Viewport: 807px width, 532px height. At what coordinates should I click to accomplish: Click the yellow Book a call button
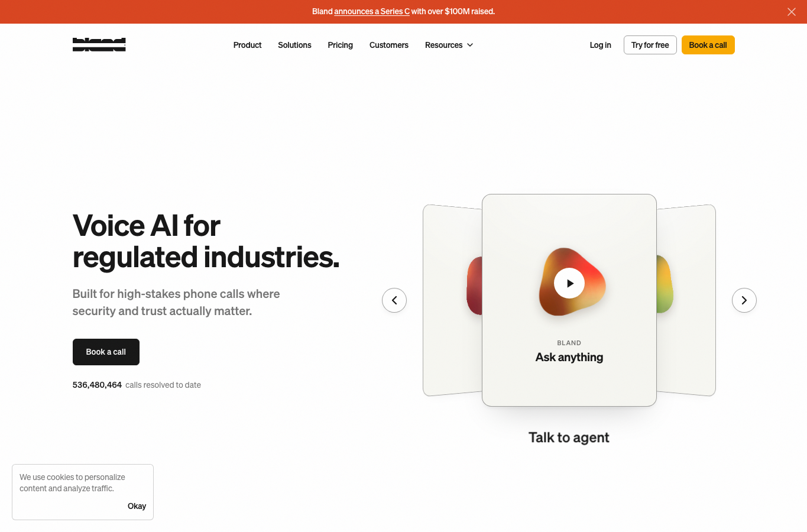pyautogui.click(x=708, y=45)
